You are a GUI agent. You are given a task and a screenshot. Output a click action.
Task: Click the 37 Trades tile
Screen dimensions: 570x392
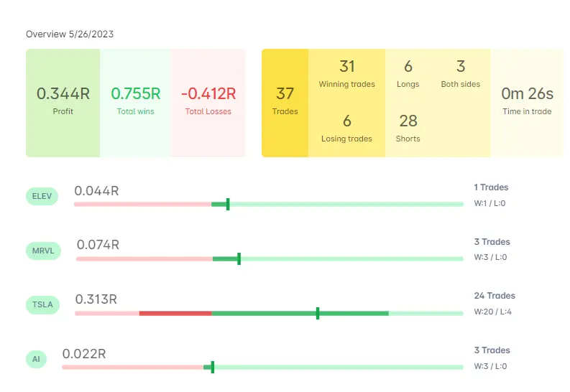[285, 101]
